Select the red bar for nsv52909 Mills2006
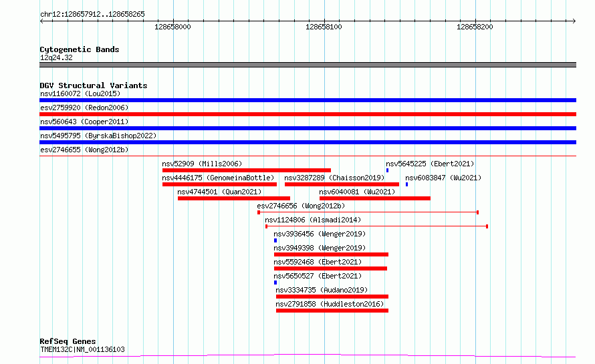The image size is (595, 364). coord(247,170)
